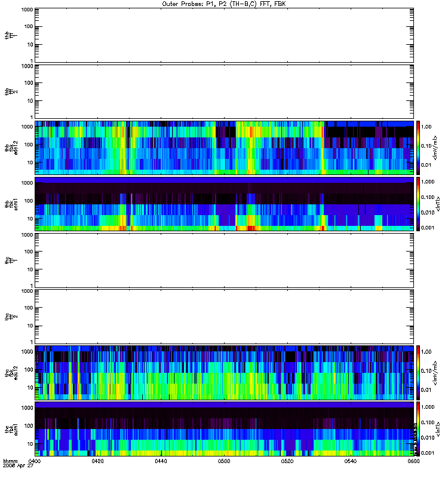Click the 100 tick on thb fbk scm1 axis
448x478 pixels.
click(29, 201)
